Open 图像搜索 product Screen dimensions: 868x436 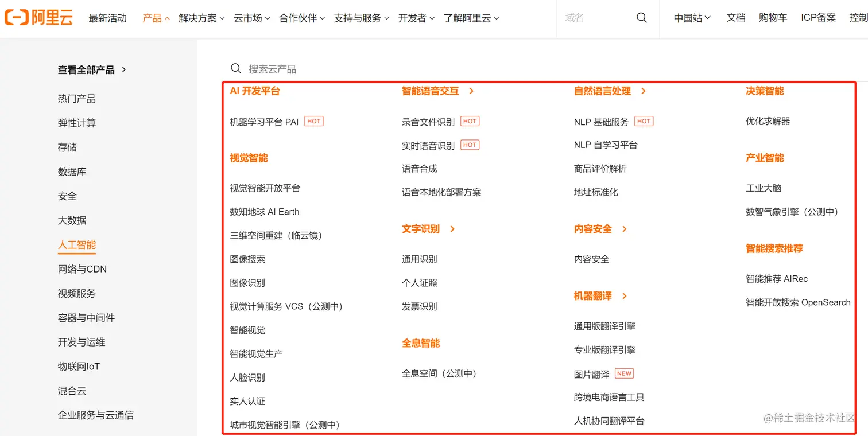[247, 259]
